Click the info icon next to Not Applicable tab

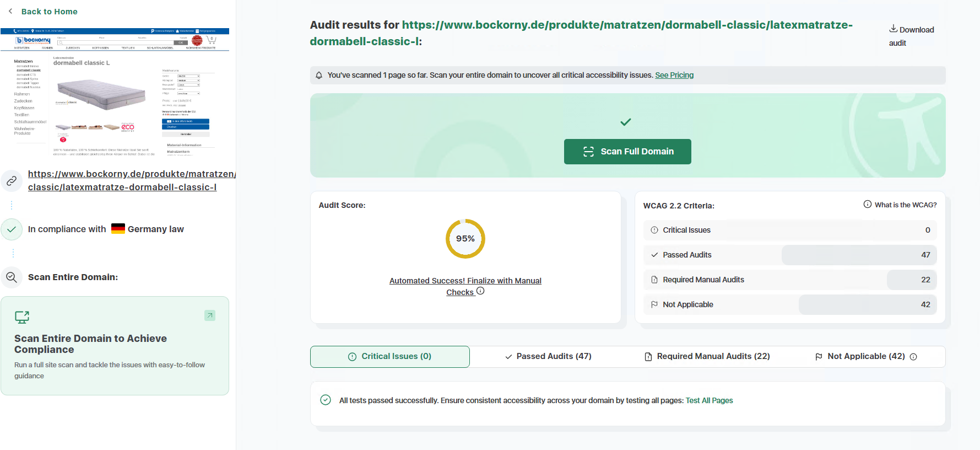point(913,357)
